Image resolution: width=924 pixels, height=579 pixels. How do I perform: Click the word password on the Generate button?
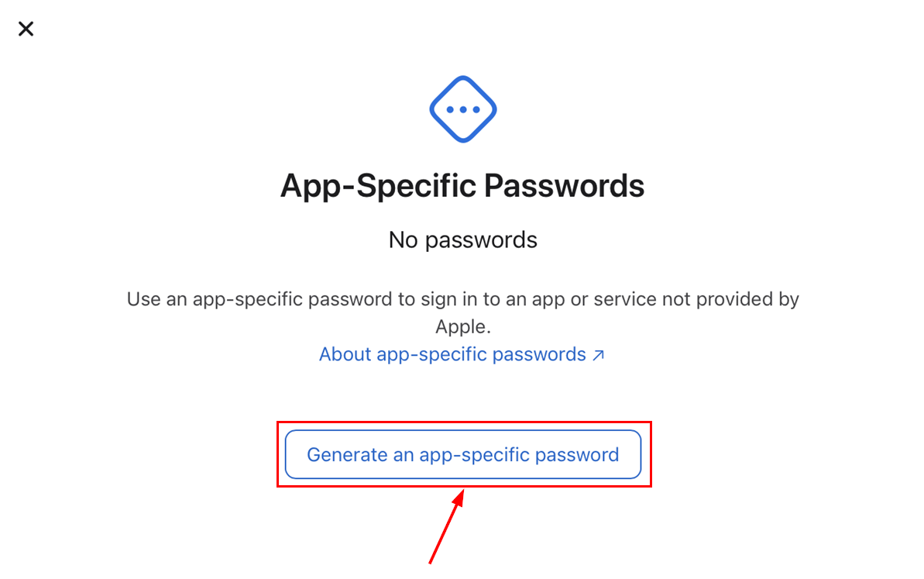(577, 455)
